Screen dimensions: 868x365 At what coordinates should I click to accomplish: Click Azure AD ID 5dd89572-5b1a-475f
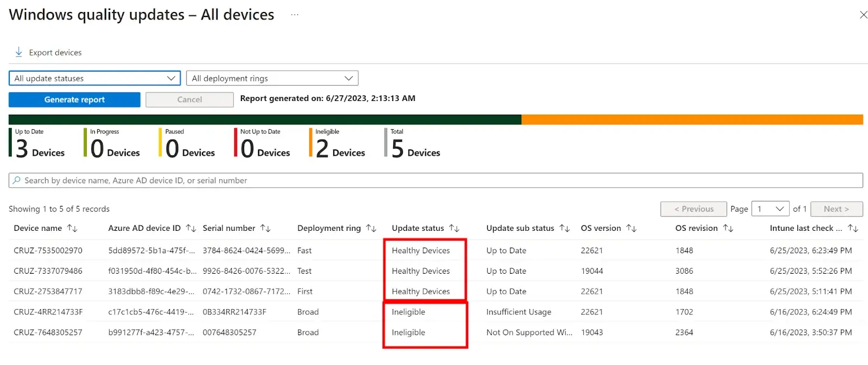pyautogui.click(x=151, y=250)
